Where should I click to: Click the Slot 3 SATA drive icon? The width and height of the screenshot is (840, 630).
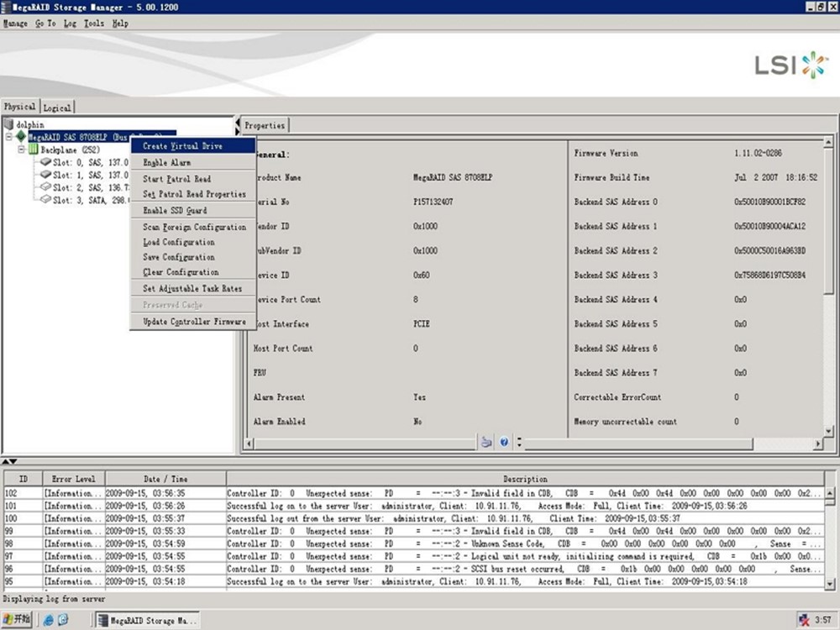(x=45, y=200)
